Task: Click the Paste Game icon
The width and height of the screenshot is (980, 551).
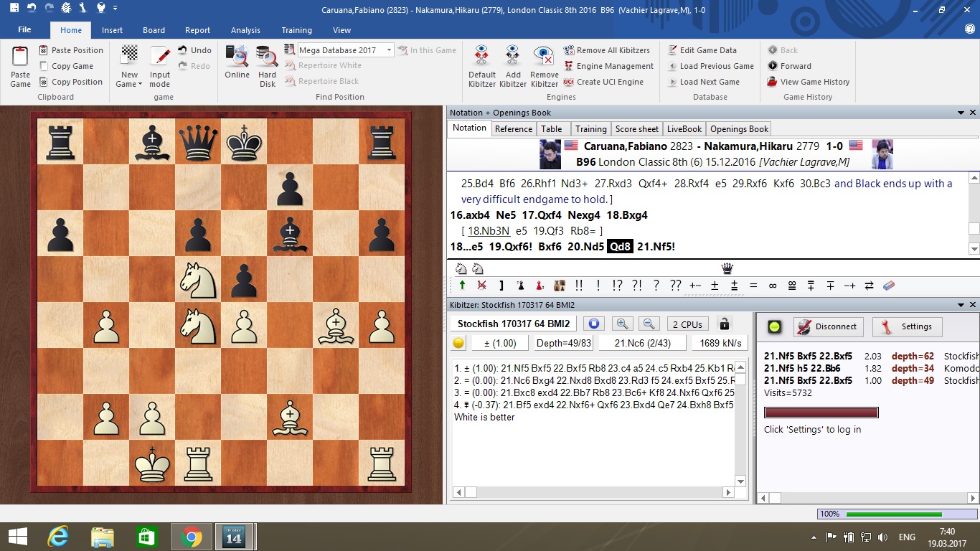Action: pos(20,56)
